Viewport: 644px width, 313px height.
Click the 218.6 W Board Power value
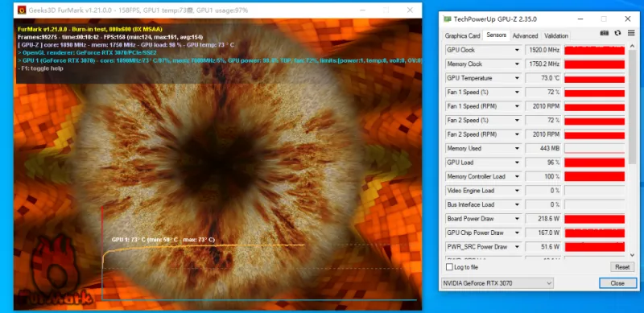click(x=543, y=219)
